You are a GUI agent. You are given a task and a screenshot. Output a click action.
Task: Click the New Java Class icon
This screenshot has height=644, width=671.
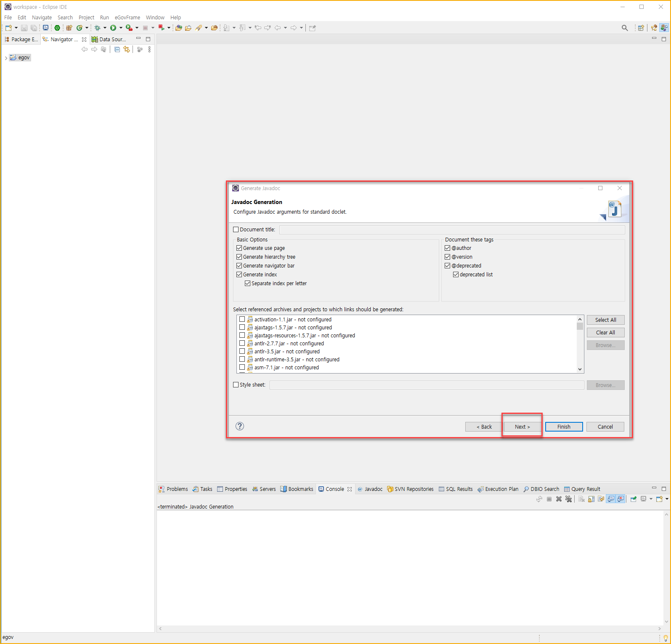(79, 28)
